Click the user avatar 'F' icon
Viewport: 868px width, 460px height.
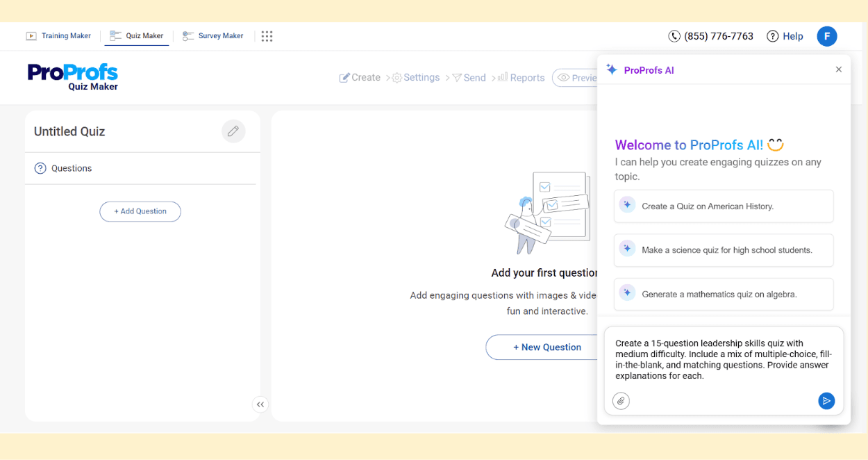pyautogui.click(x=826, y=36)
